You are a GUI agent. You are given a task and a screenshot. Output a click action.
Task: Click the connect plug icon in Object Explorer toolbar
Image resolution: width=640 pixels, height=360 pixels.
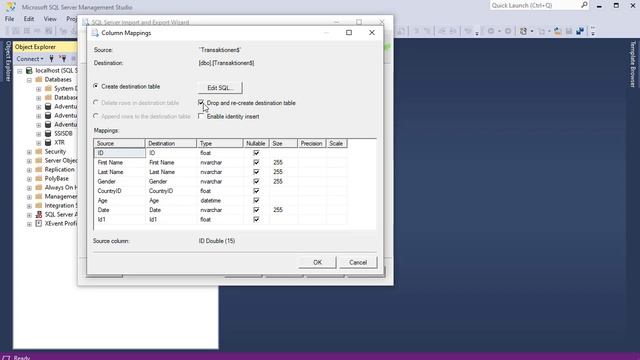coord(51,59)
